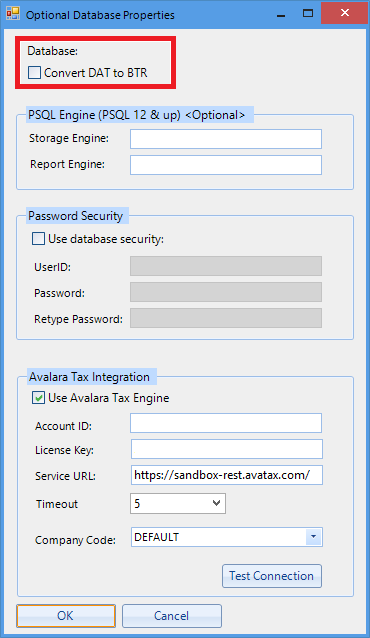This screenshot has width=370, height=638.
Task: Click the 'Company Code:' label
Action: [75, 540]
